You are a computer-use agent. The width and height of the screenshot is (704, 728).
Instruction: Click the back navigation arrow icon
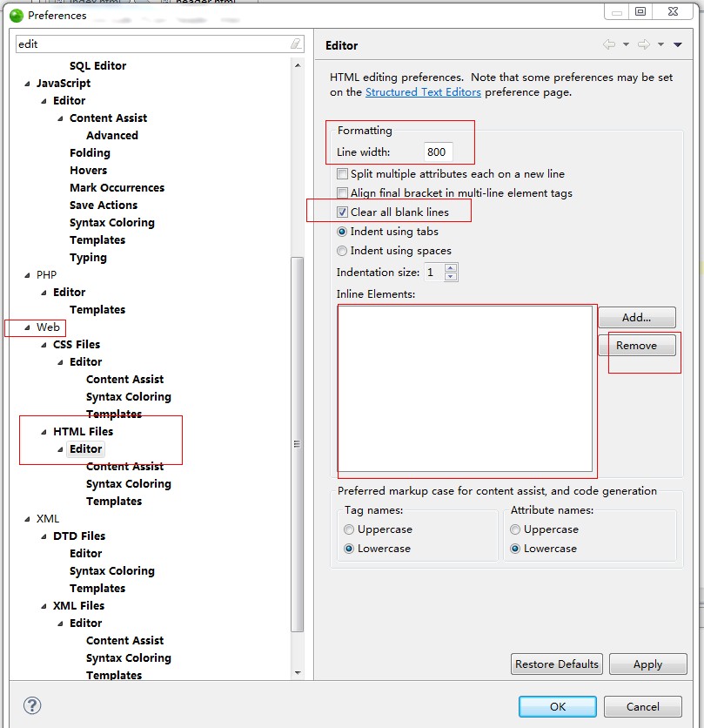tap(609, 45)
